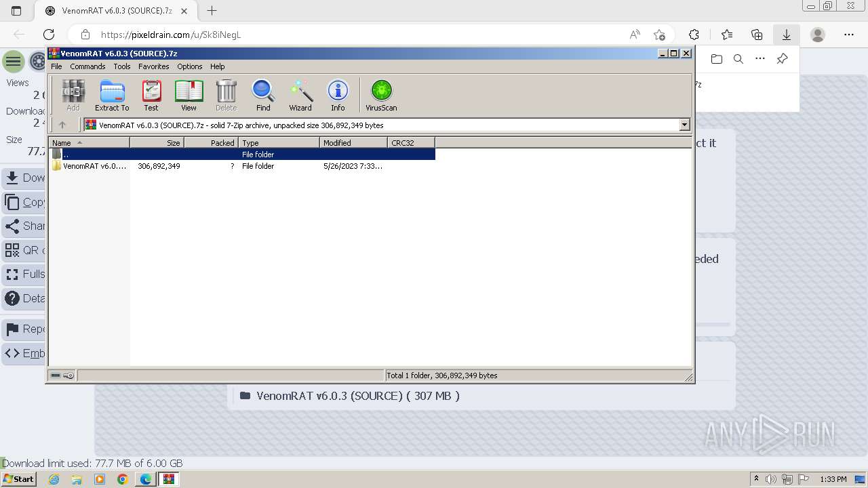The image size is (868, 488).
Task: Open Edge Settings and more menu
Action: 849,35
